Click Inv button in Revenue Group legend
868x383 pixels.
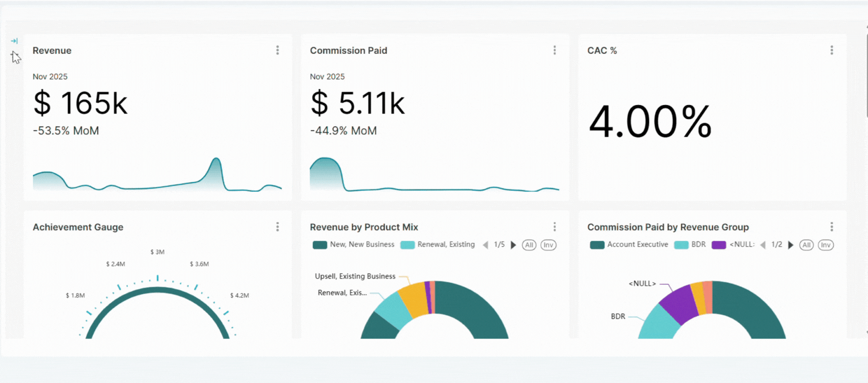click(x=826, y=245)
